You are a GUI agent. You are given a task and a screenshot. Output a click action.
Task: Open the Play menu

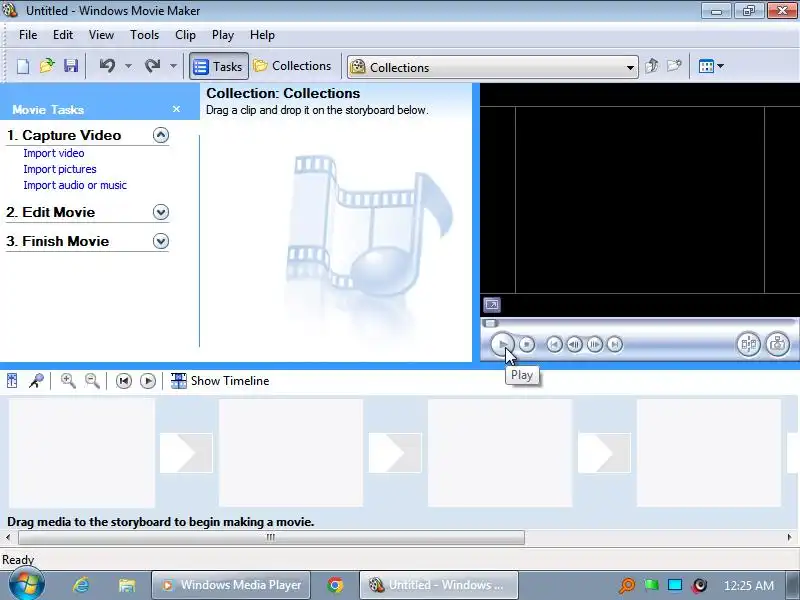click(x=222, y=35)
